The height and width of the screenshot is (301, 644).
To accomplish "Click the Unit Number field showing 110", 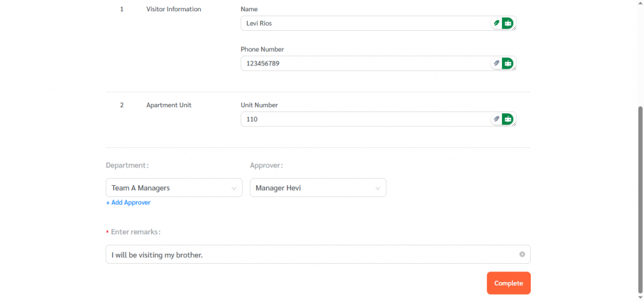I will [358, 119].
